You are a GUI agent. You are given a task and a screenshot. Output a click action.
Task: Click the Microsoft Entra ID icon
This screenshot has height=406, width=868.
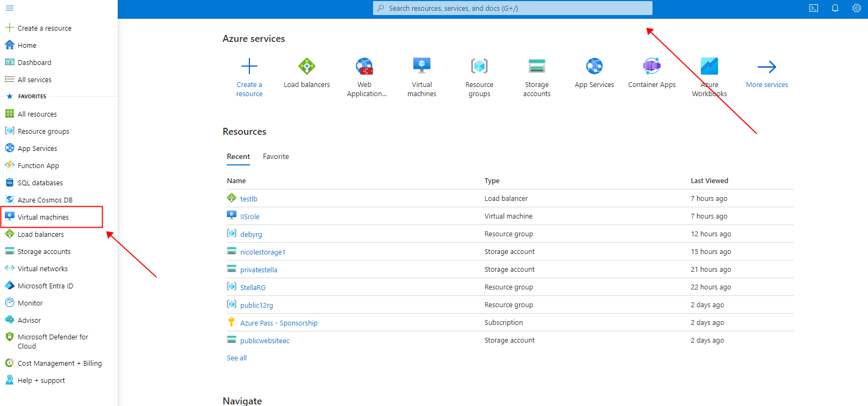(x=10, y=286)
